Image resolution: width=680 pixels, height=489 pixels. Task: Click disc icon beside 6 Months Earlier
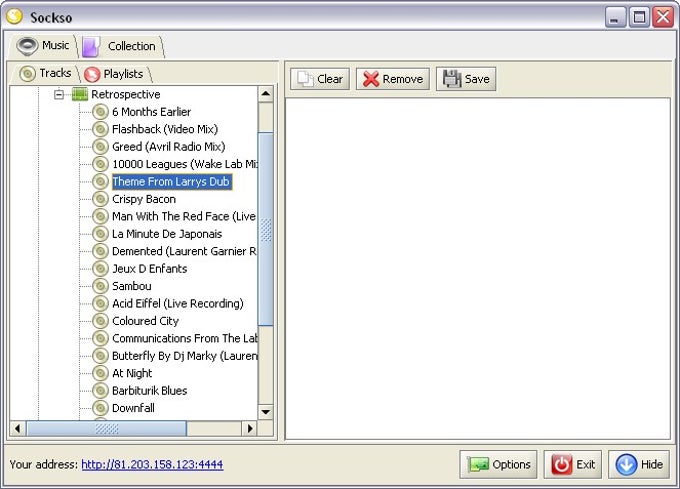[100, 112]
